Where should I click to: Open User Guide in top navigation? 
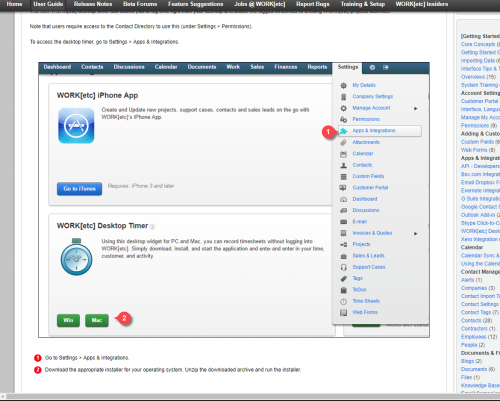(x=48, y=4)
